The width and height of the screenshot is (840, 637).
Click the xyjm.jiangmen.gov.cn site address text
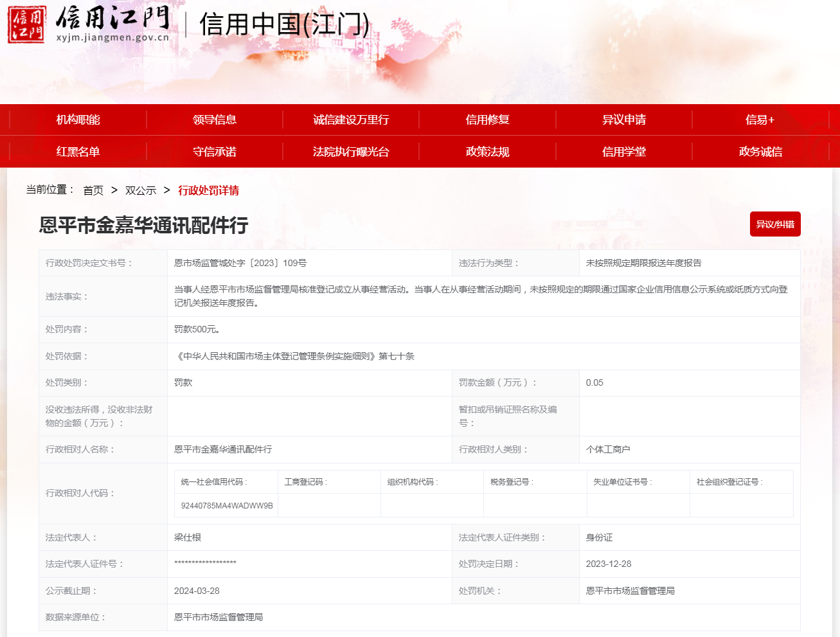(112, 37)
